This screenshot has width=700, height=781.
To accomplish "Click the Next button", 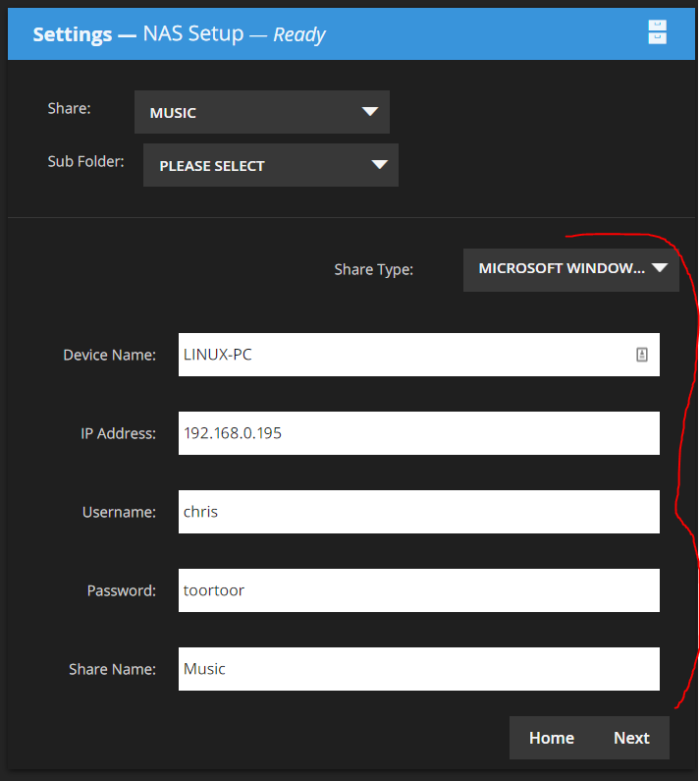I will (x=631, y=738).
